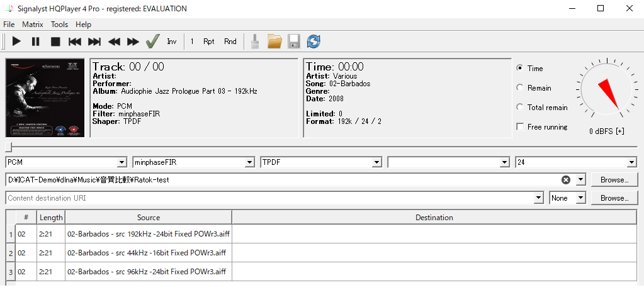Screen dimensions: 644x290
Task: Open the 24 bit depth dropdown
Action: tap(576, 162)
